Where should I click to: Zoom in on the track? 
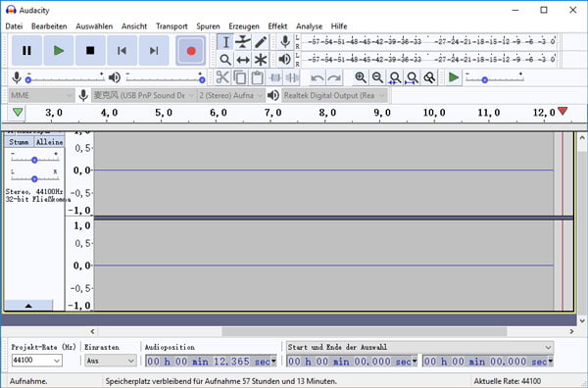(361, 77)
